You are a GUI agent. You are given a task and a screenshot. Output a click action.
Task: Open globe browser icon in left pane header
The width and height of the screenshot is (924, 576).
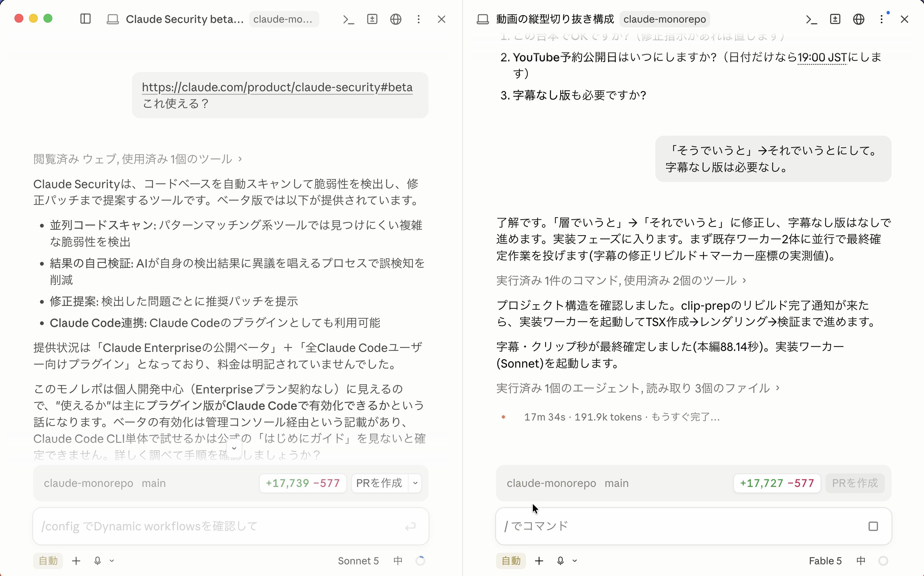396,19
